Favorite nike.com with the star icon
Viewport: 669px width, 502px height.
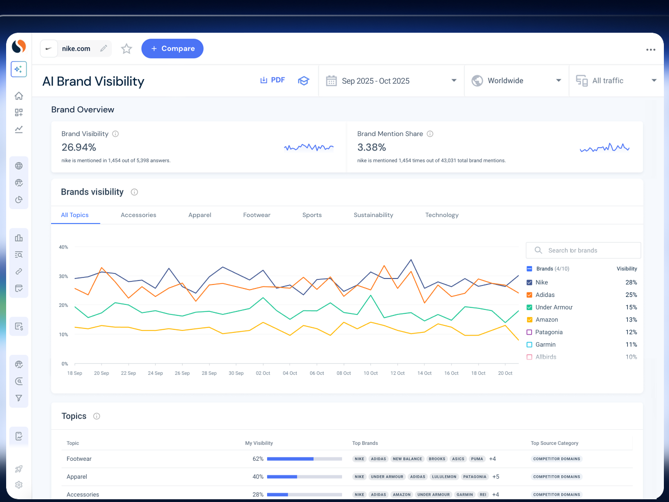point(126,49)
